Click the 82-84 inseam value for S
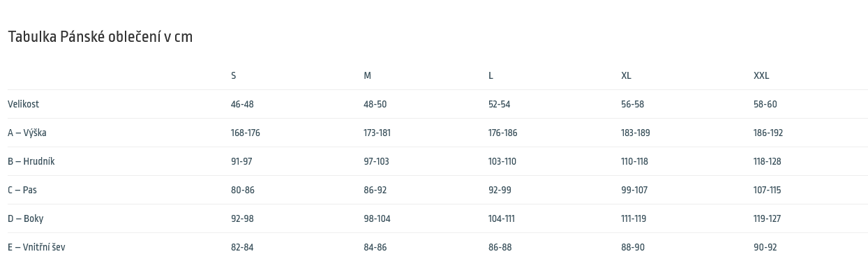The image size is (868, 261). click(x=242, y=247)
